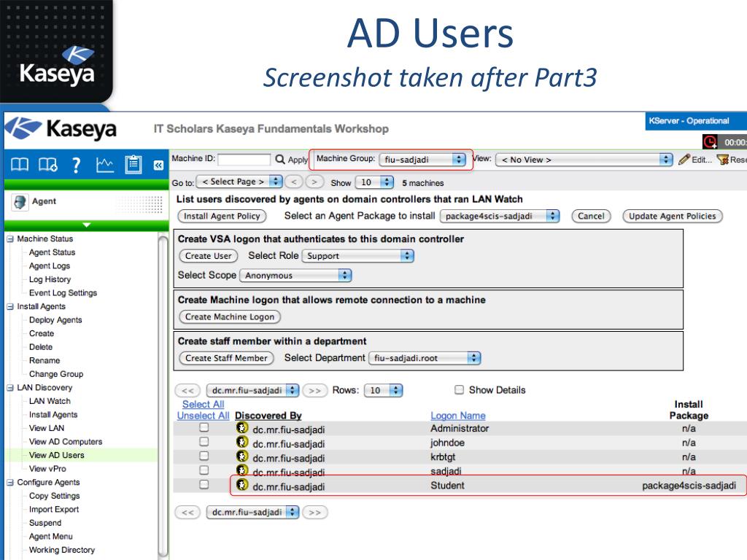
Task: Collapse the Configure Agents tree section
Action: (10, 483)
